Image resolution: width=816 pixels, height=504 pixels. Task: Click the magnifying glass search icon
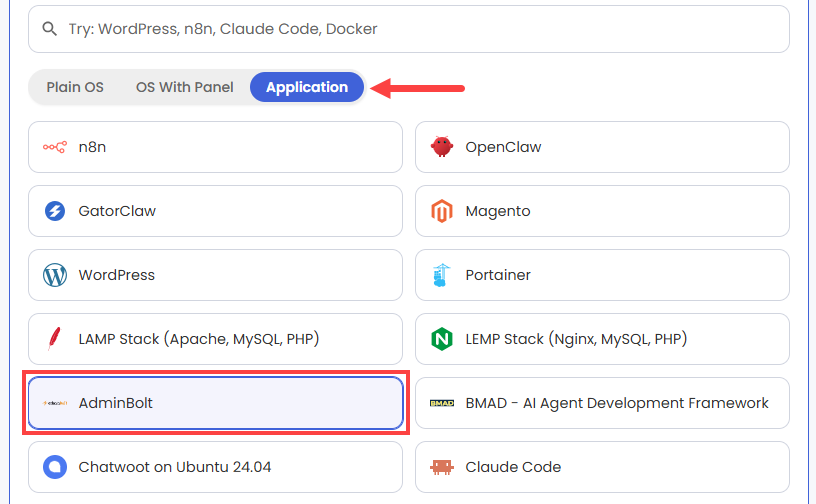(49, 29)
